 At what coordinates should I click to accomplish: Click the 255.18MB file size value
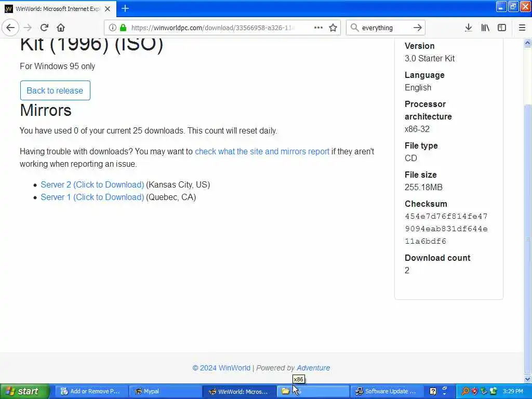(x=423, y=187)
